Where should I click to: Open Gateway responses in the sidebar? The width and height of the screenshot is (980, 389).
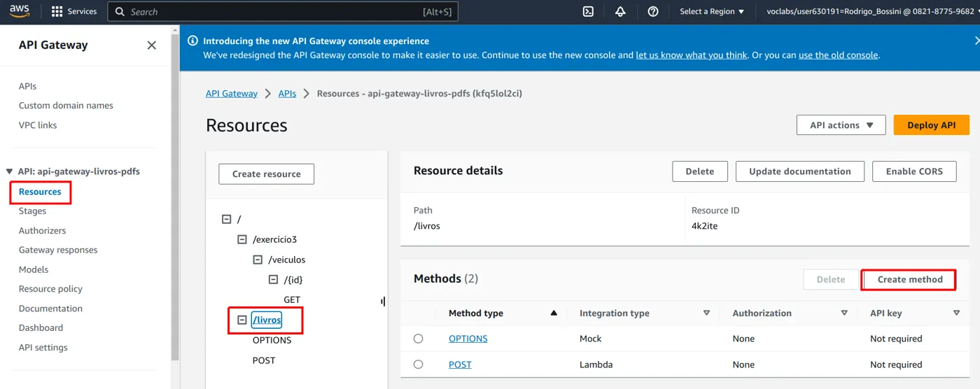[58, 250]
